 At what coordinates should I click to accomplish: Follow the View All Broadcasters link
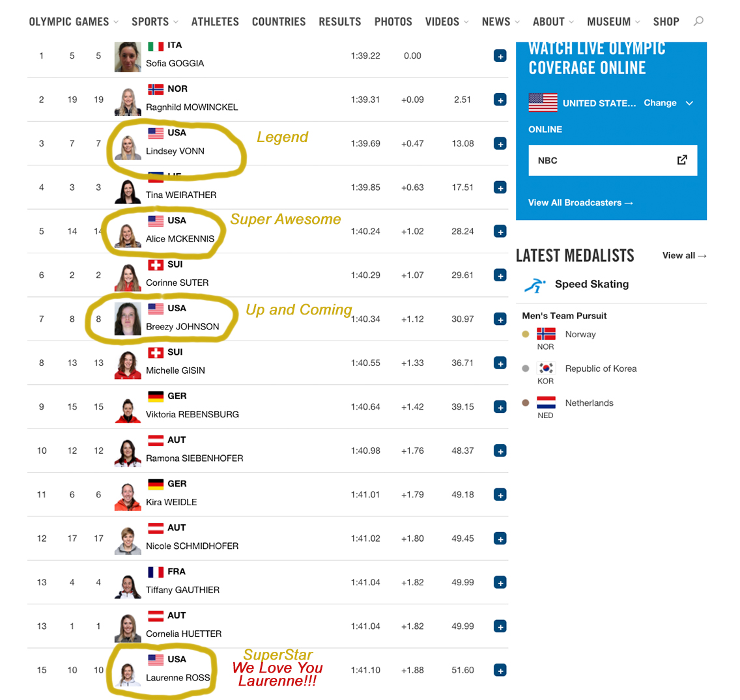tap(580, 203)
